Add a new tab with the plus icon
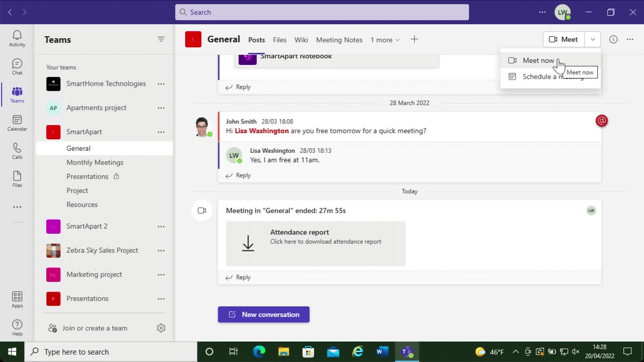The height and width of the screenshot is (362, 644). 414,39
